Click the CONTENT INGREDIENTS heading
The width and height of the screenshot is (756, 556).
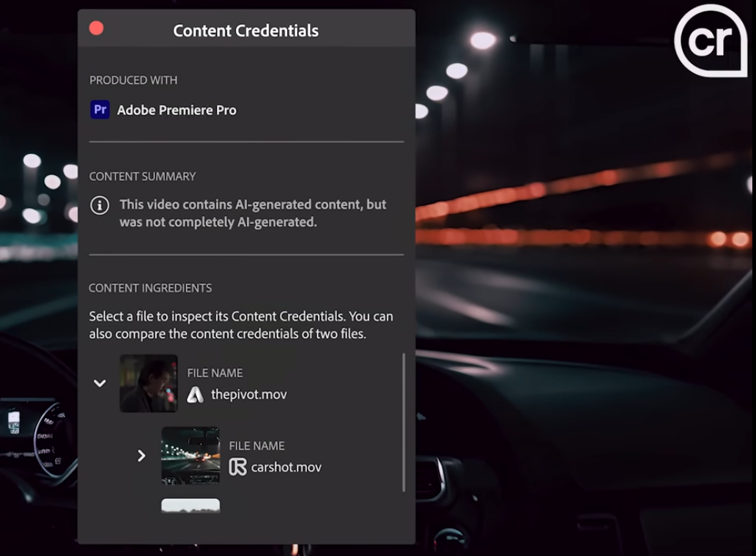pyautogui.click(x=150, y=288)
